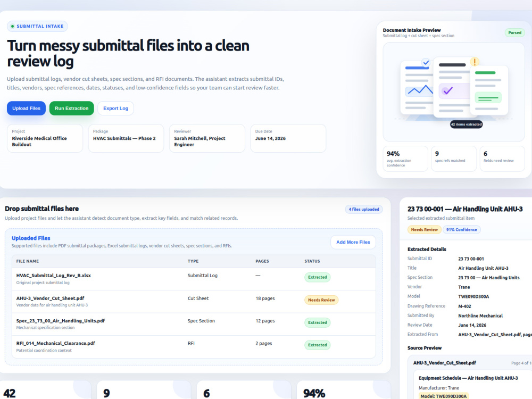Start the Run Extraction button
The image size is (532, 399).
[x=72, y=108]
